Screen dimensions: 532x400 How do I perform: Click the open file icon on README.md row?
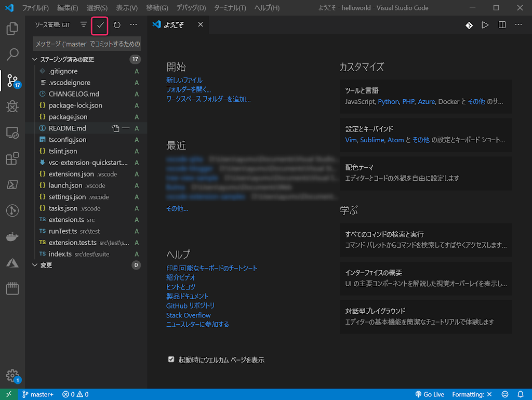(x=115, y=128)
